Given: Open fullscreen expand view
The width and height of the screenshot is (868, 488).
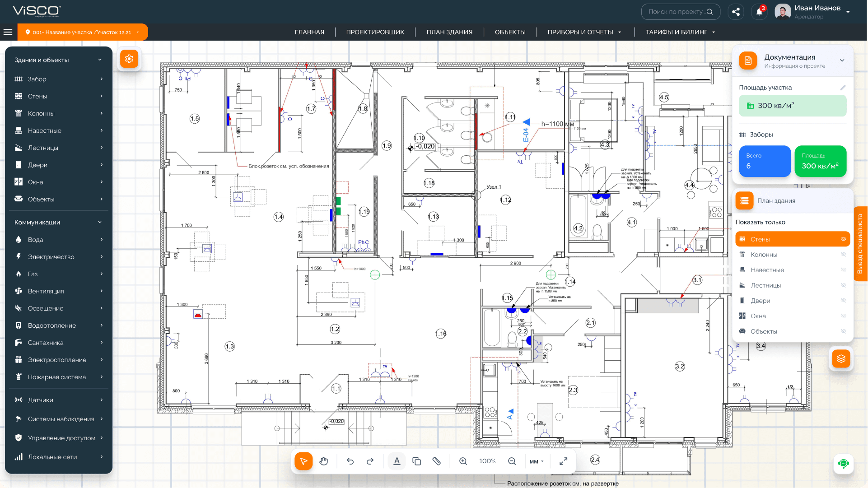Looking at the screenshot, I should click(x=563, y=461).
